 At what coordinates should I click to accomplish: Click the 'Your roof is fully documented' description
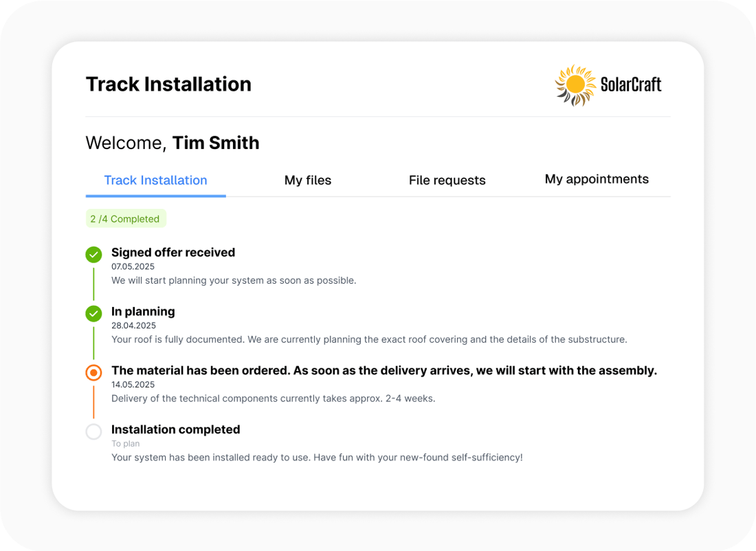[369, 339]
